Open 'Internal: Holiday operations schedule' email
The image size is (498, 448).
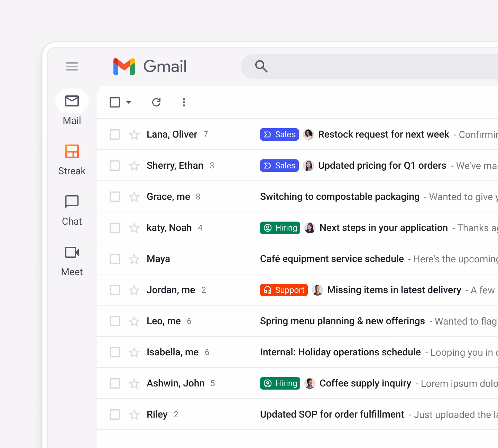340,352
